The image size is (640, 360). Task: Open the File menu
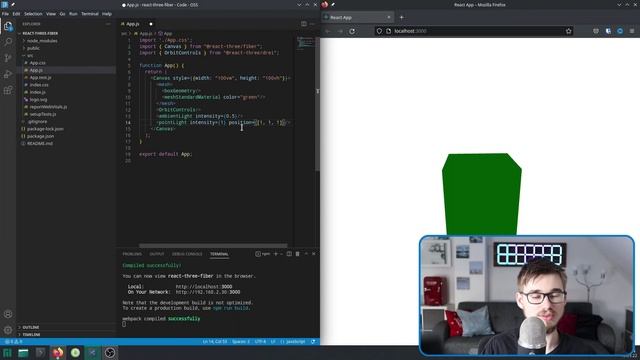5,14
